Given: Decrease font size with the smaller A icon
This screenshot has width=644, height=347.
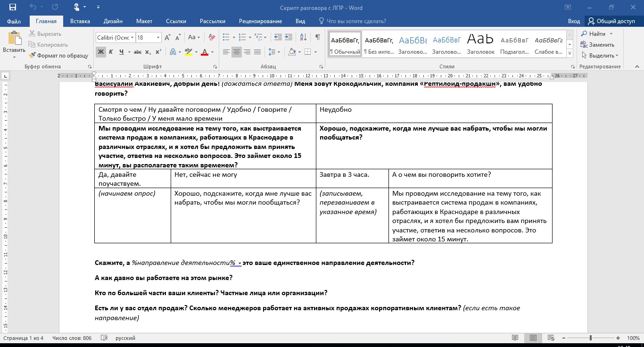Looking at the screenshot, I should point(178,37).
